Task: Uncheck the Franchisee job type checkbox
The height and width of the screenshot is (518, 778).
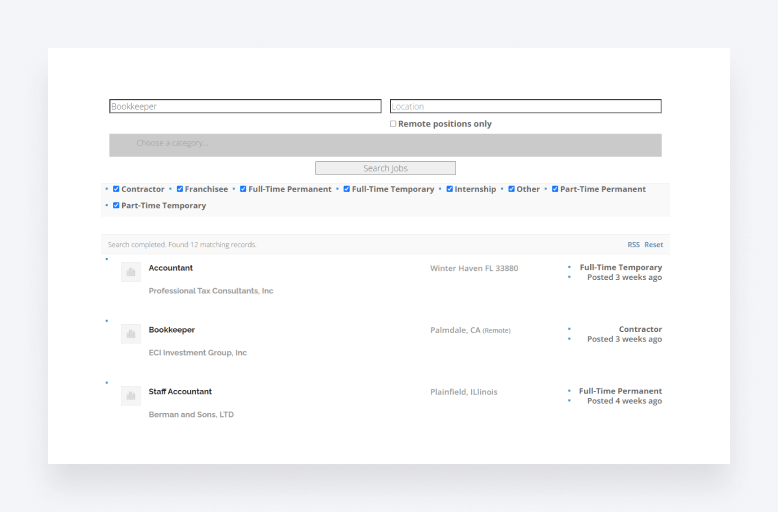Action: (x=180, y=189)
